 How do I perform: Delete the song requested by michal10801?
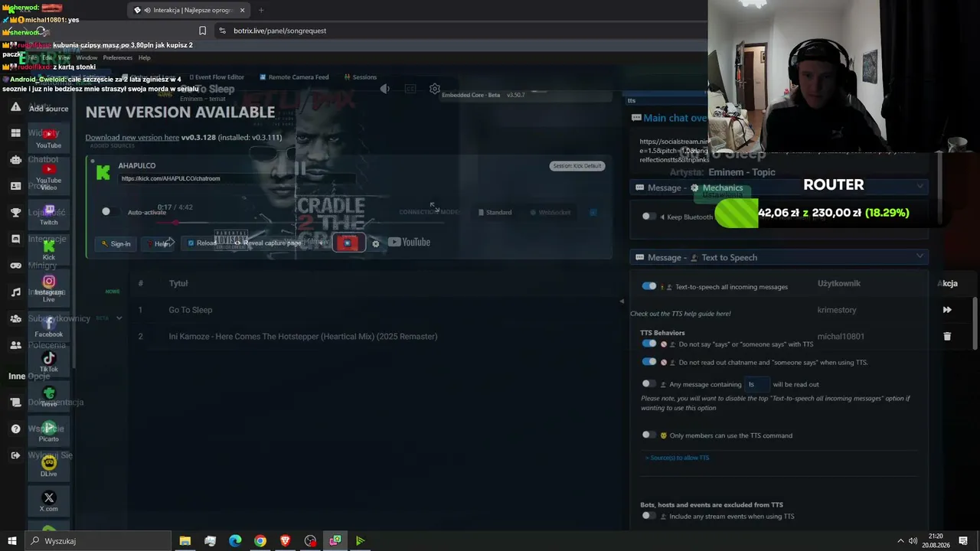tap(947, 336)
